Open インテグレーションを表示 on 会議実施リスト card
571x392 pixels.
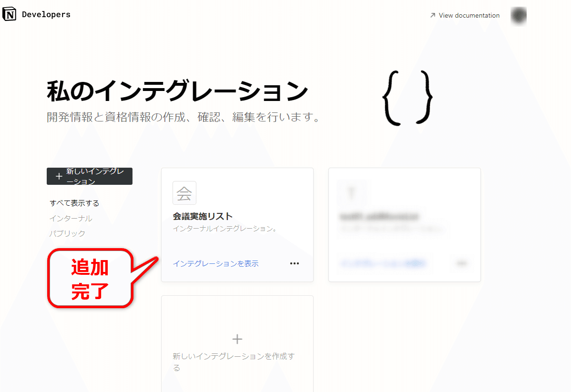pos(215,263)
